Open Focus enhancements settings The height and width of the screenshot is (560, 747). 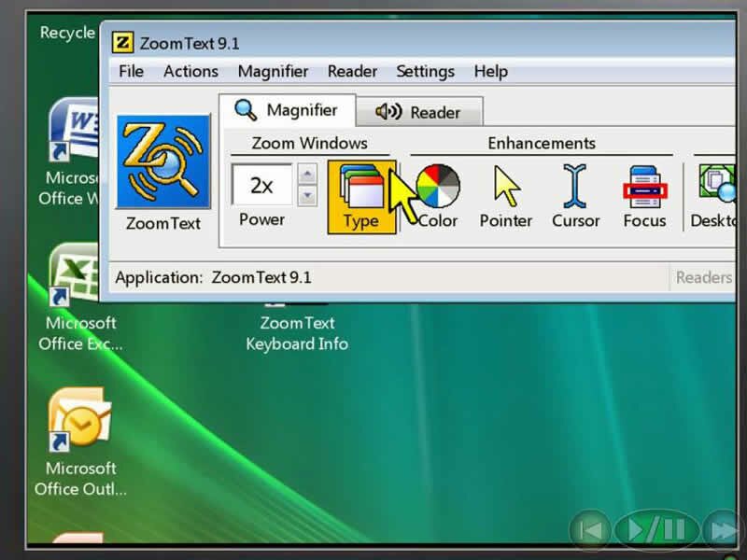[x=644, y=196]
